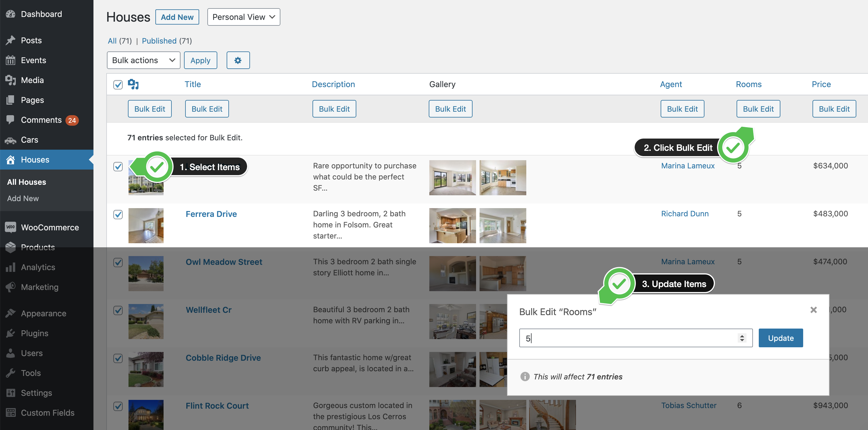Click Bulk Edit under Price column
The height and width of the screenshot is (430, 868).
coord(834,109)
